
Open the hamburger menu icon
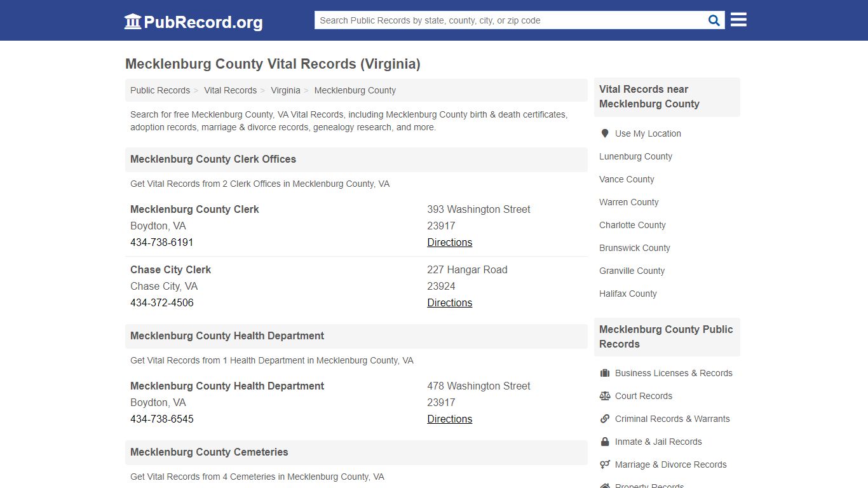tap(738, 20)
